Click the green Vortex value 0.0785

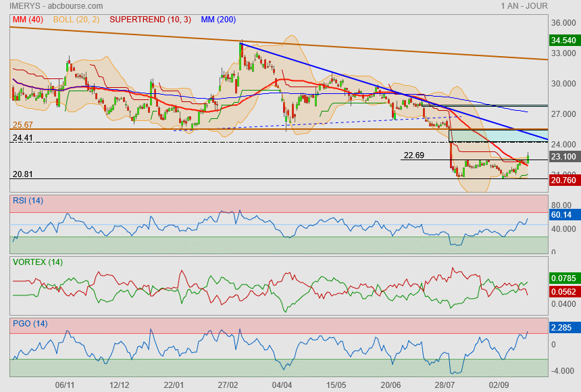(563, 278)
